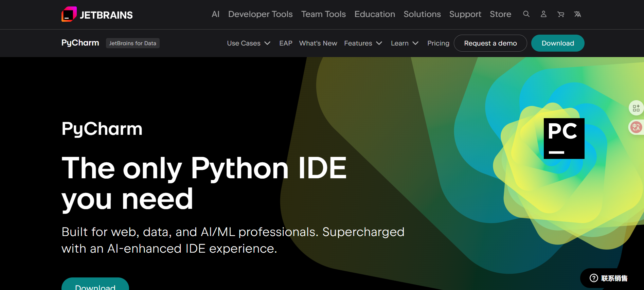
Task: Click the floating translate widget icon
Action: (636, 127)
